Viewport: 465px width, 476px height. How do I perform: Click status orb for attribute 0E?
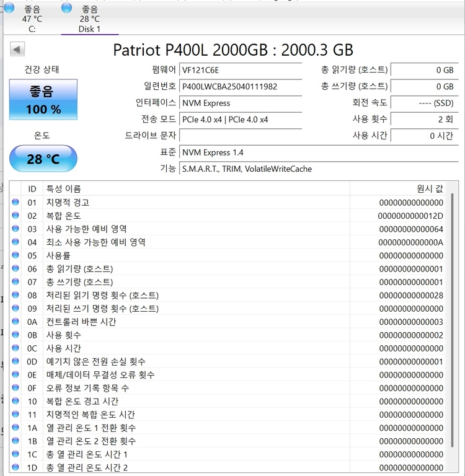[x=15, y=374]
